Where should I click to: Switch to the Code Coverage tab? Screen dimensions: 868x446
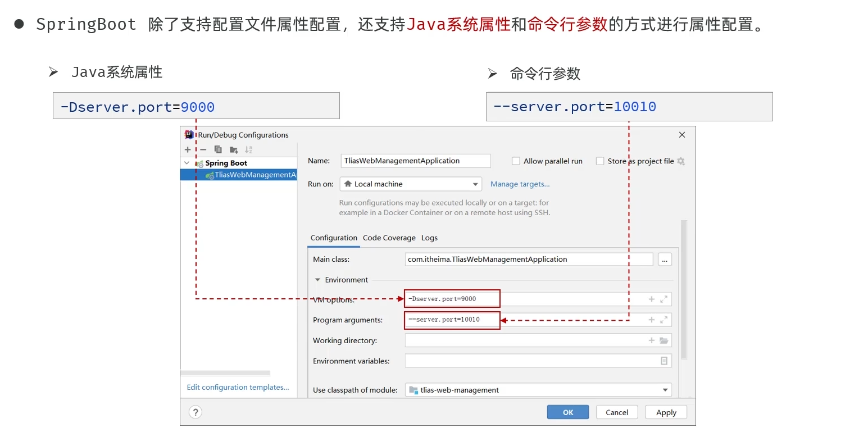[x=389, y=238]
